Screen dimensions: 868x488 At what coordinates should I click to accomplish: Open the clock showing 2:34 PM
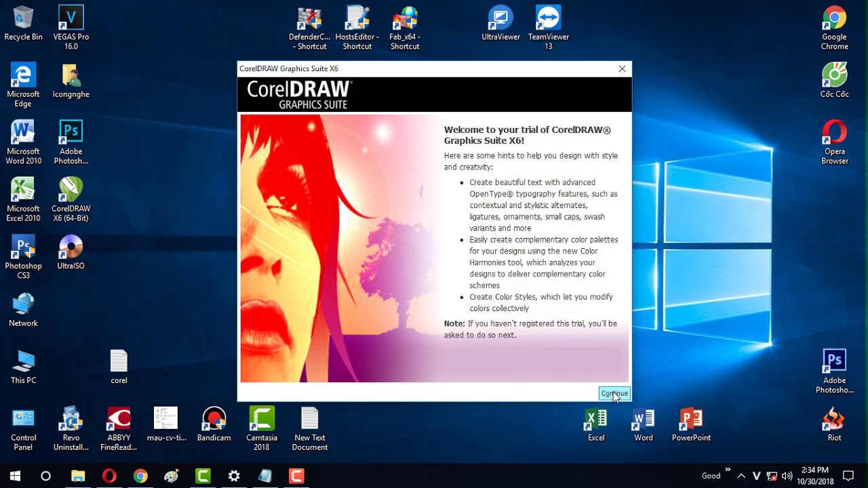(x=814, y=476)
